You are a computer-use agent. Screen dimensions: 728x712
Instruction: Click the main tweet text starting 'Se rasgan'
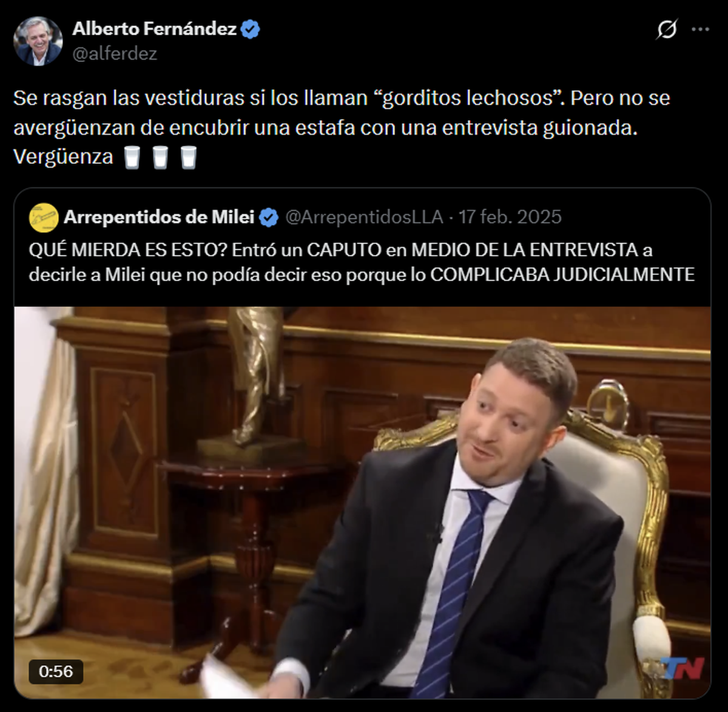342,127
